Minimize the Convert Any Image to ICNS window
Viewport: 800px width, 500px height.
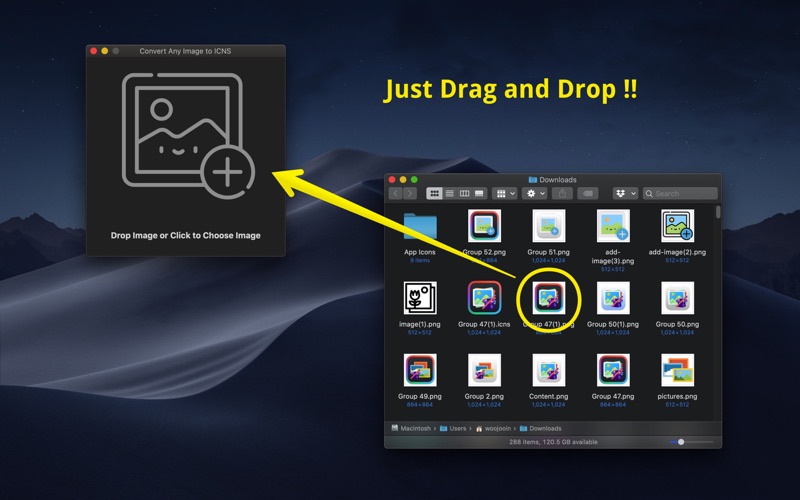[x=105, y=51]
